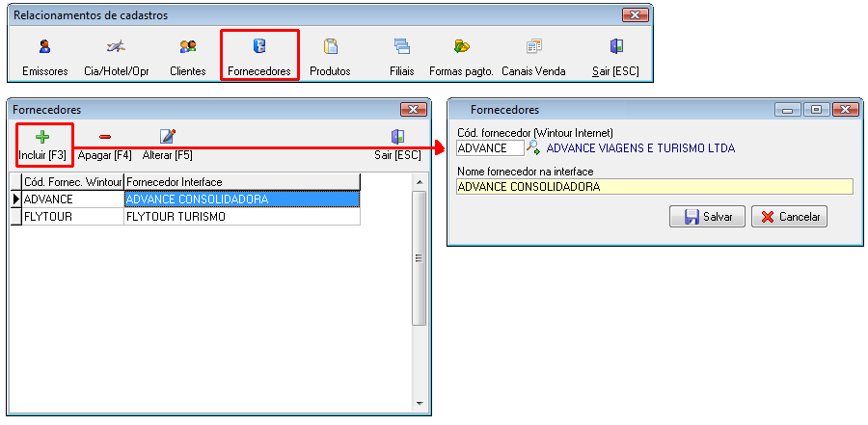This screenshot has width=868, height=425.
Task: Select the FLYTOUR code cell
Action: (72, 217)
